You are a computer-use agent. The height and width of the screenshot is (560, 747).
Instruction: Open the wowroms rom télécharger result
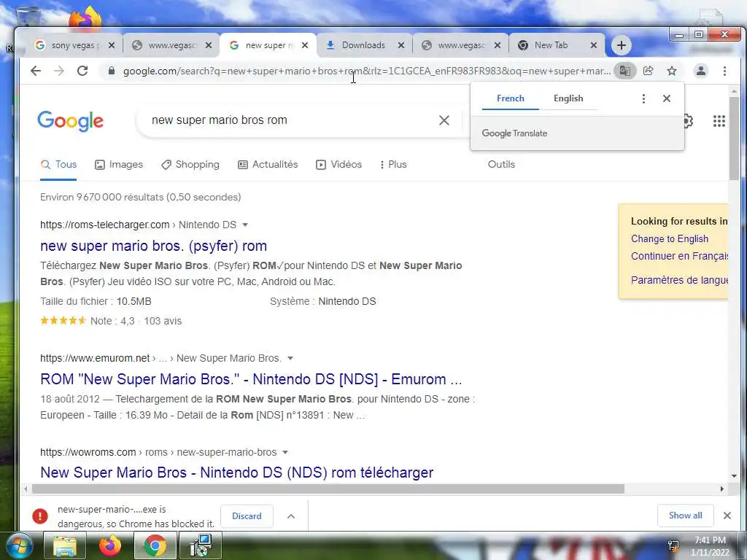click(237, 472)
